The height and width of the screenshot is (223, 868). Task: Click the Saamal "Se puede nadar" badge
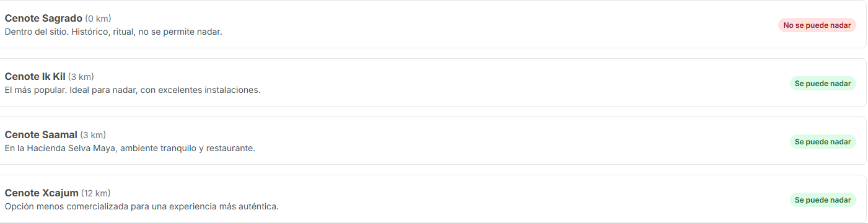822,142
